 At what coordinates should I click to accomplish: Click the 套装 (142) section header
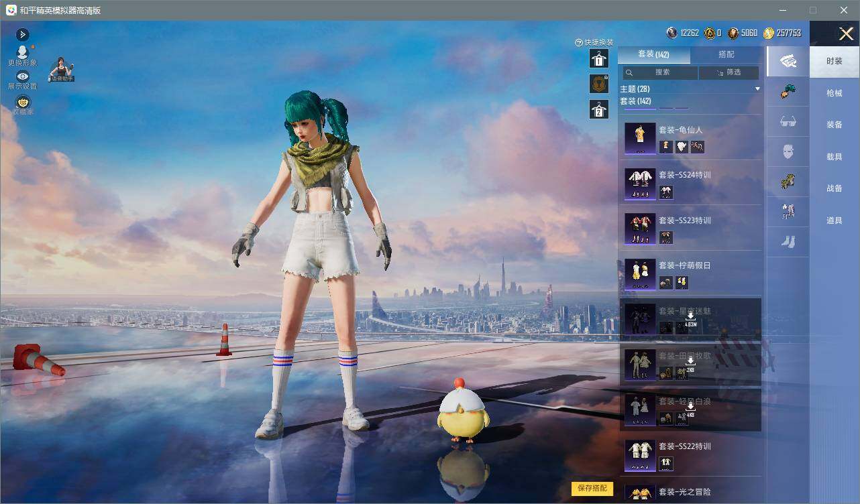[x=635, y=101]
